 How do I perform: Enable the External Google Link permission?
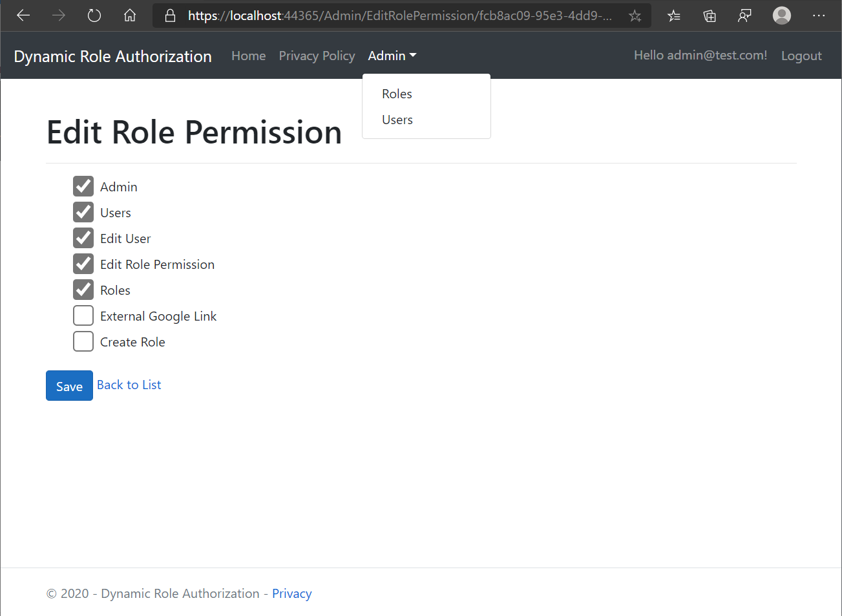(83, 315)
